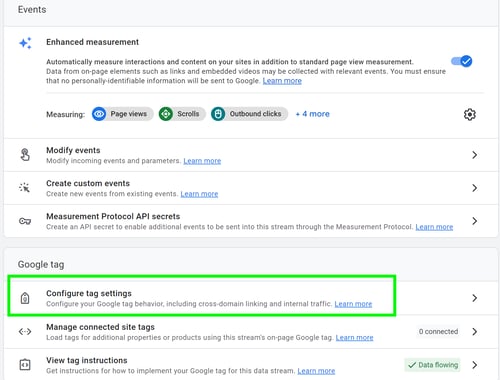This screenshot has height=380, width=500.
Task: Click the Enhanced measurement title
Action: 92,42
